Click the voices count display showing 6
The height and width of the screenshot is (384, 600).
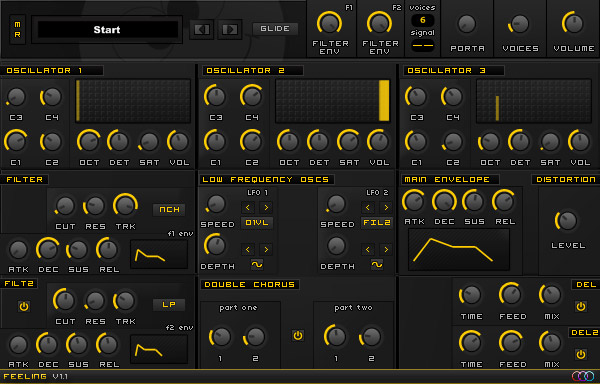[x=422, y=20]
